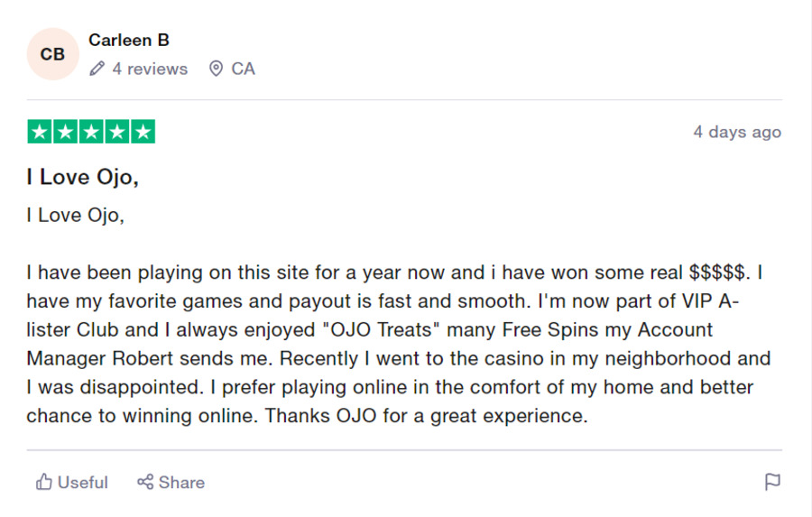Open the CB reviewer avatar
The height and width of the screenshot is (517, 812).
[x=53, y=54]
